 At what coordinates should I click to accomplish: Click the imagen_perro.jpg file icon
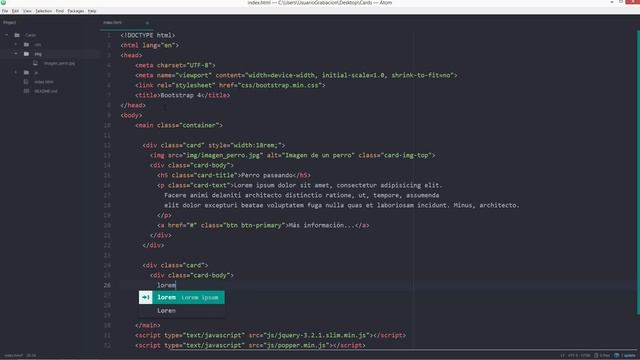[x=36, y=63]
